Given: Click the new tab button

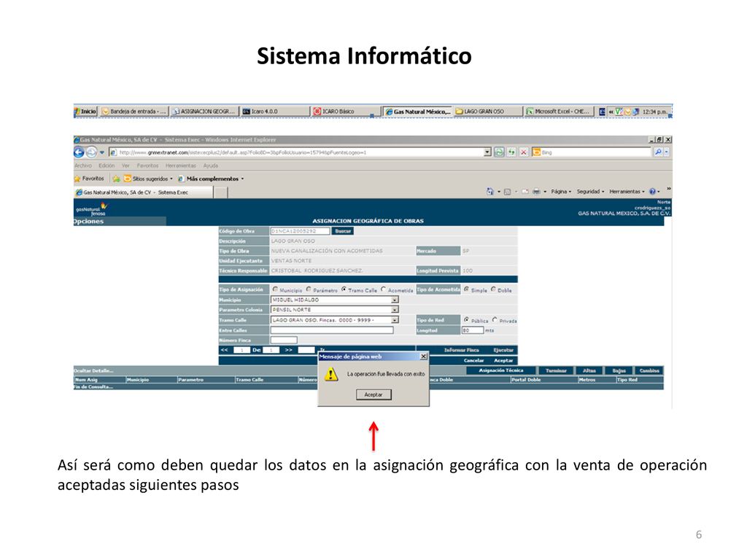Looking at the screenshot, I should [220, 192].
